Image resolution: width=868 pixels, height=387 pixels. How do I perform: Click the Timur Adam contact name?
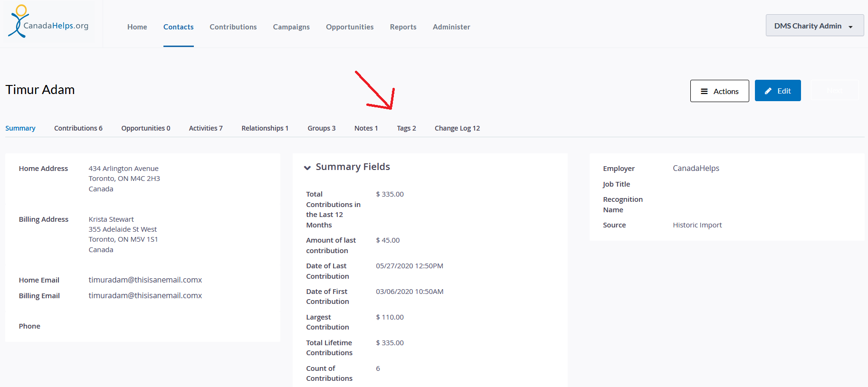[40, 90]
